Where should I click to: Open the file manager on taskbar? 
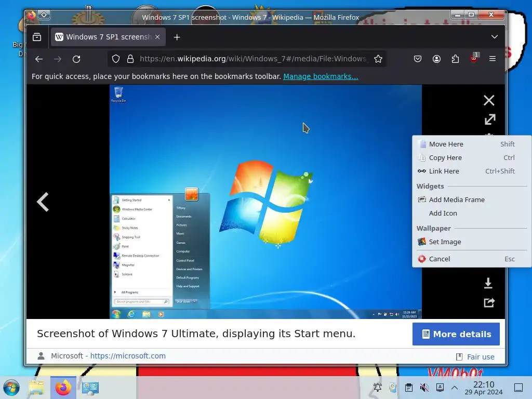36,388
